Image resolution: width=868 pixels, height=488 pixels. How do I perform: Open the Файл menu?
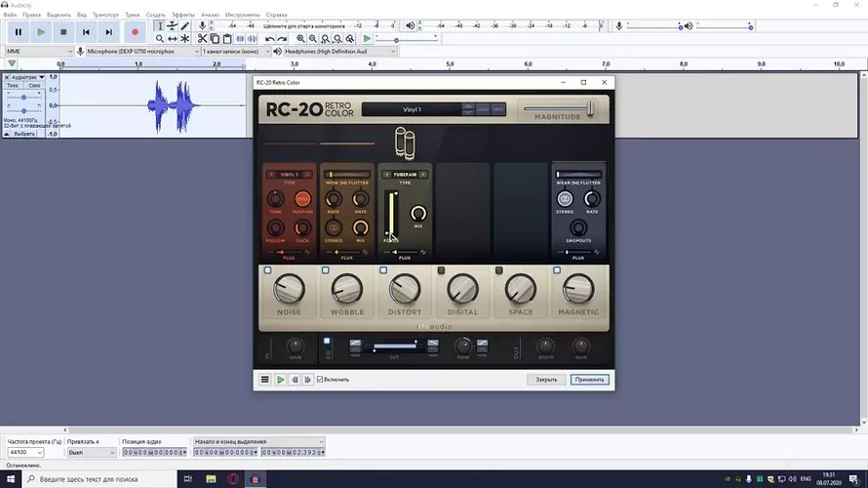(x=10, y=15)
